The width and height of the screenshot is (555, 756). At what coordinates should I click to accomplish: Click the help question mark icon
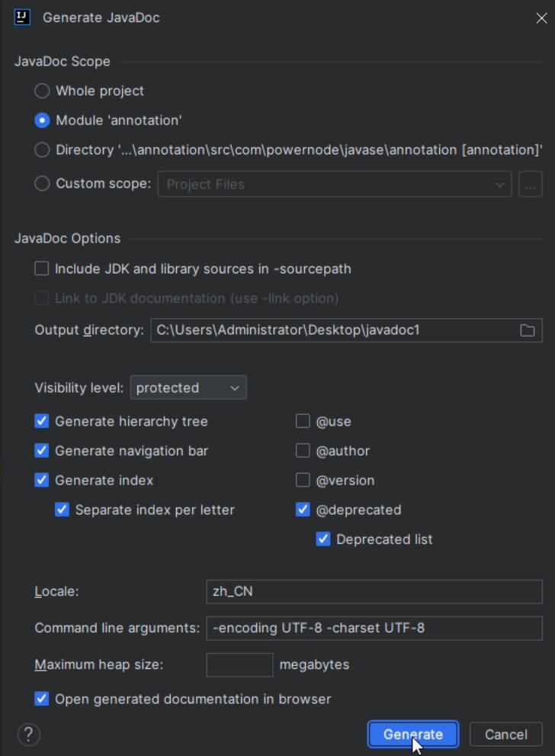pos(28,735)
